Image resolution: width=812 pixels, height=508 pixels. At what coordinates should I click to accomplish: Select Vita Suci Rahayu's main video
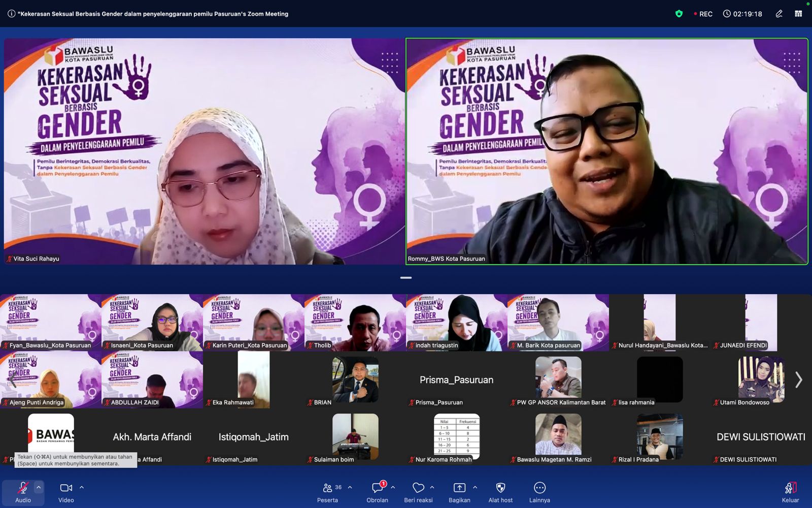click(x=205, y=151)
